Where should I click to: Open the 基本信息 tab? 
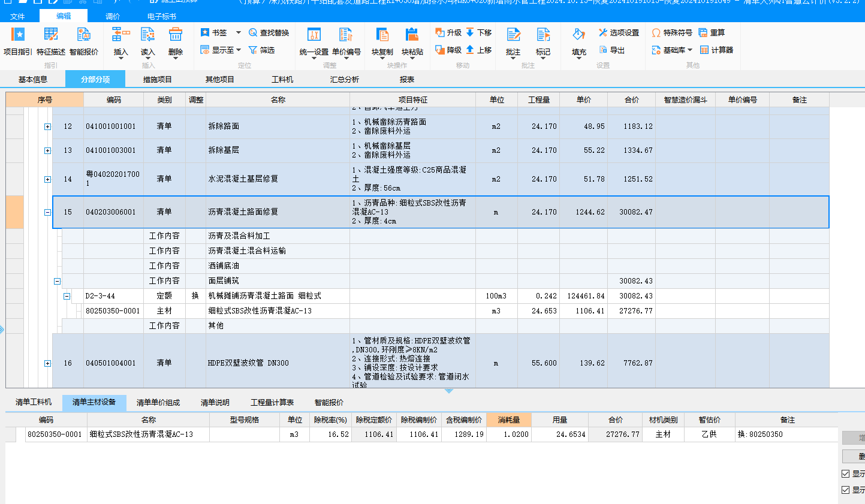(x=32, y=79)
